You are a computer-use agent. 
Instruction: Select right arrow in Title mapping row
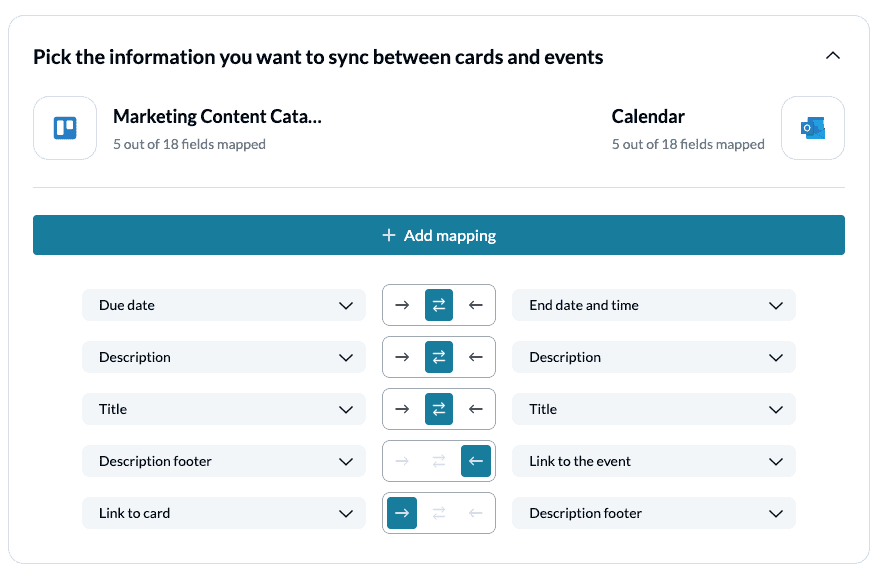(x=402, y=409)
